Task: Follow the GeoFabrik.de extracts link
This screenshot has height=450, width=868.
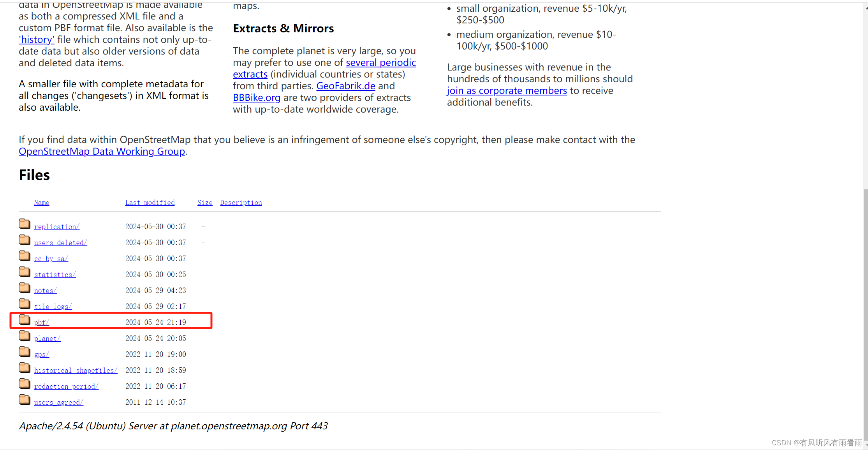Action: pyautogui.click(x=345, y=86)
